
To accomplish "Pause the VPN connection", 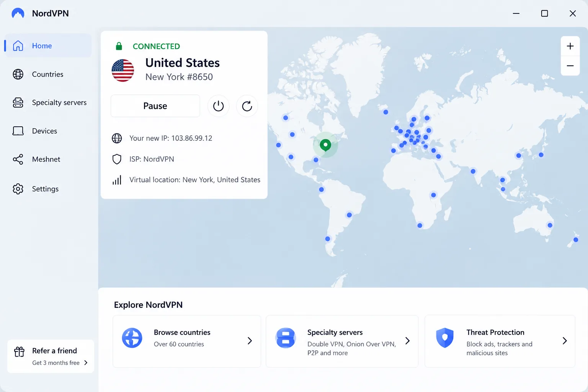I will click(x=155, y=106).
